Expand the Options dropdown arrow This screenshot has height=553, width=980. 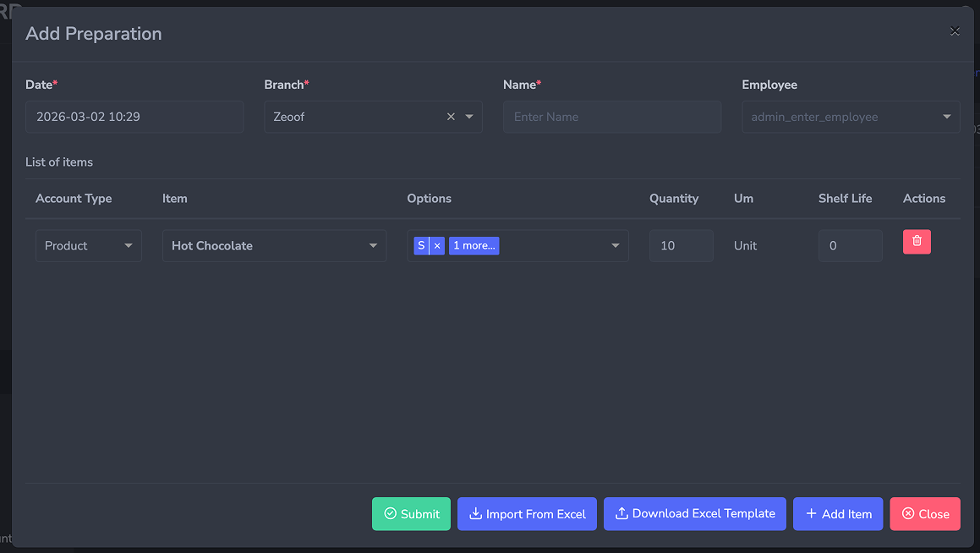click(x=615, y=245)
